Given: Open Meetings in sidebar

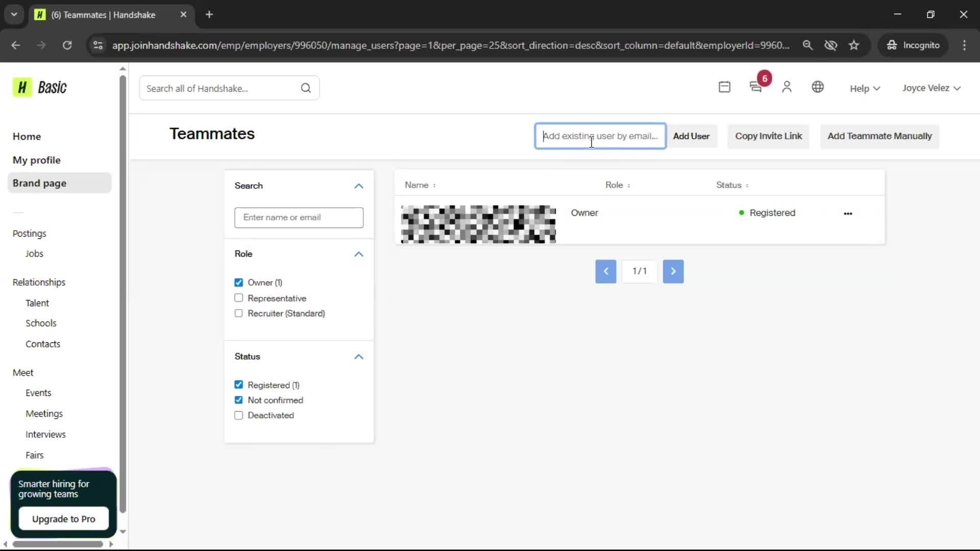Looking at the screenshot, I should pos(44,414).
